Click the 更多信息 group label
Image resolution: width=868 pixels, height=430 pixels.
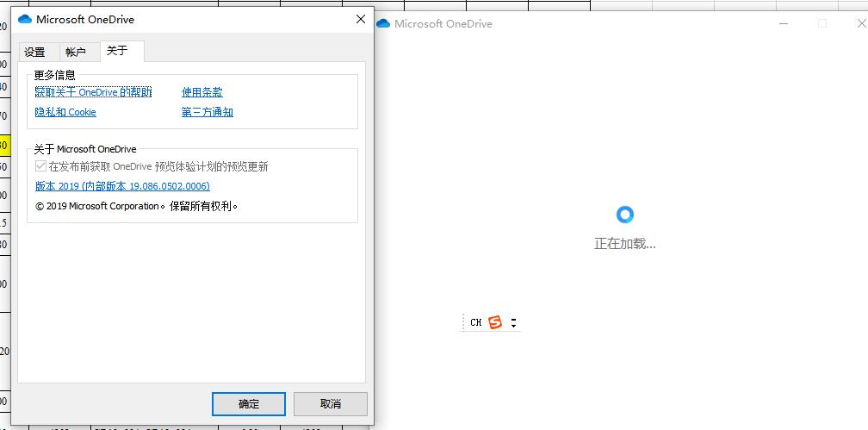pos(55,75)
